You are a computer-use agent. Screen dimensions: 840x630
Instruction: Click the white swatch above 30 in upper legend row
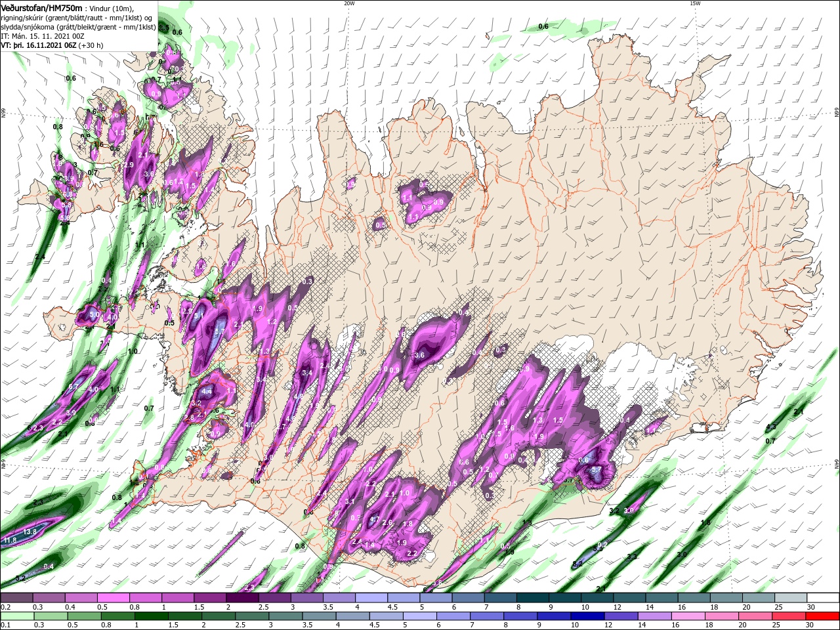822,598
